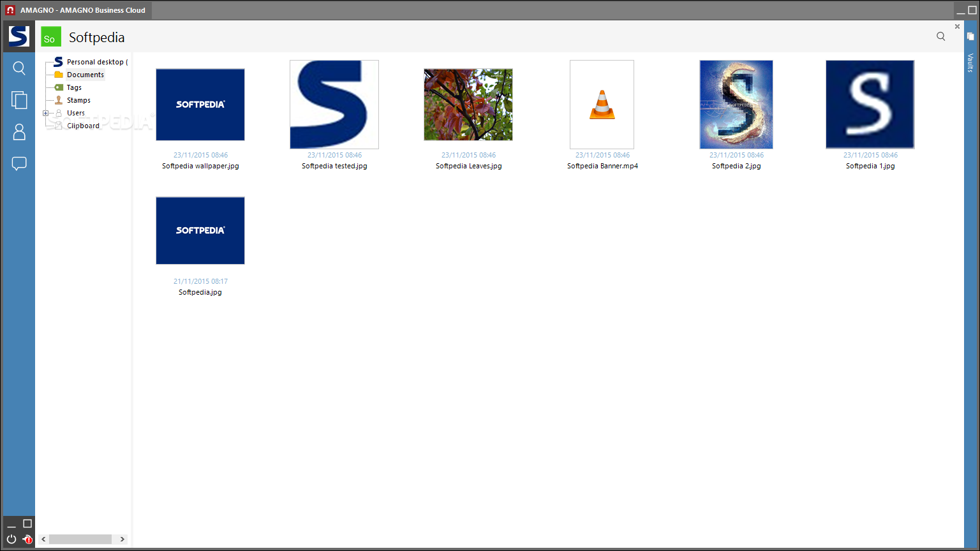Click the tree panel horizontal scrollbar thumb

click(x=80, y=540)
